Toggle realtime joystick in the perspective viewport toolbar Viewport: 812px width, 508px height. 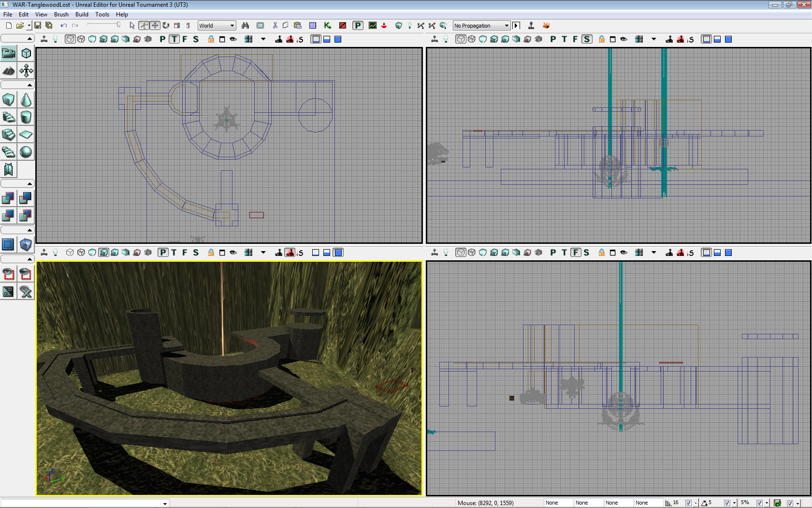[44, 253]
